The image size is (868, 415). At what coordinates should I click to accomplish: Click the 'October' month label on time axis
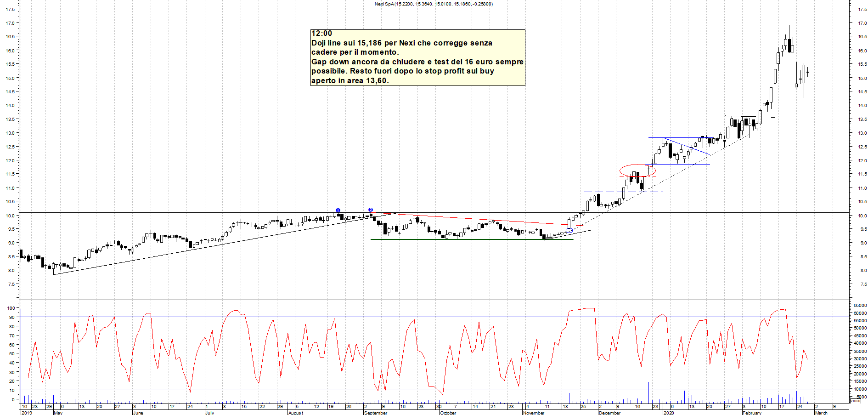[x=448, y=413]
